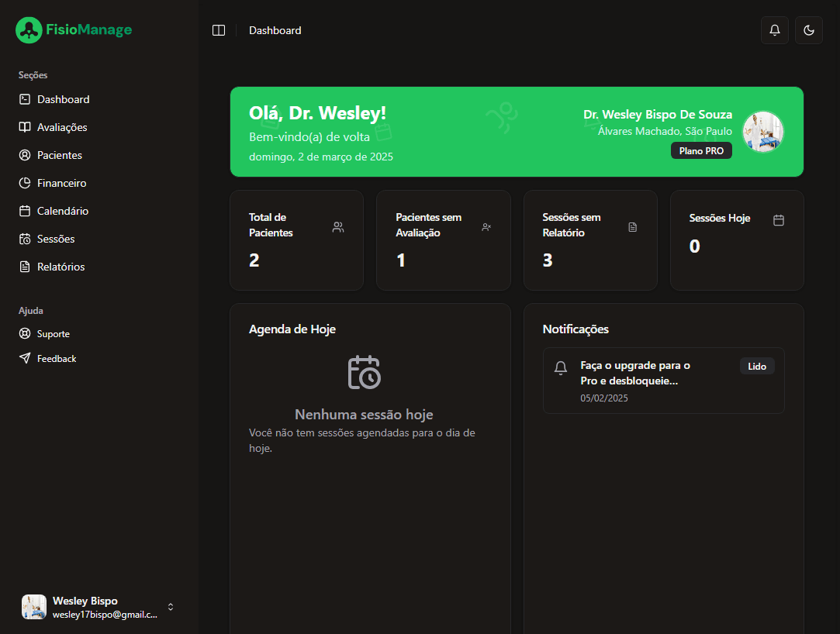Click the FisioManage logo icon
Viewport: 840px width, 634px height.
[x=29, y=30]
